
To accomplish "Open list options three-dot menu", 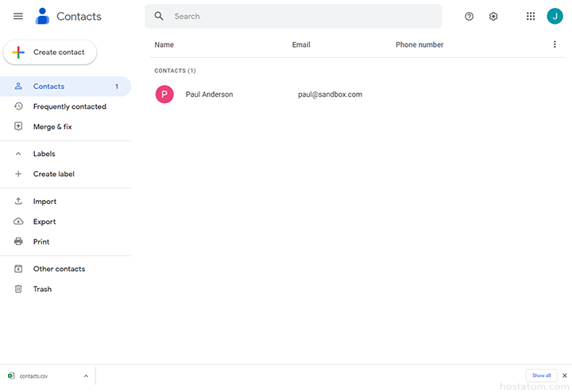I will click(555, 44).
